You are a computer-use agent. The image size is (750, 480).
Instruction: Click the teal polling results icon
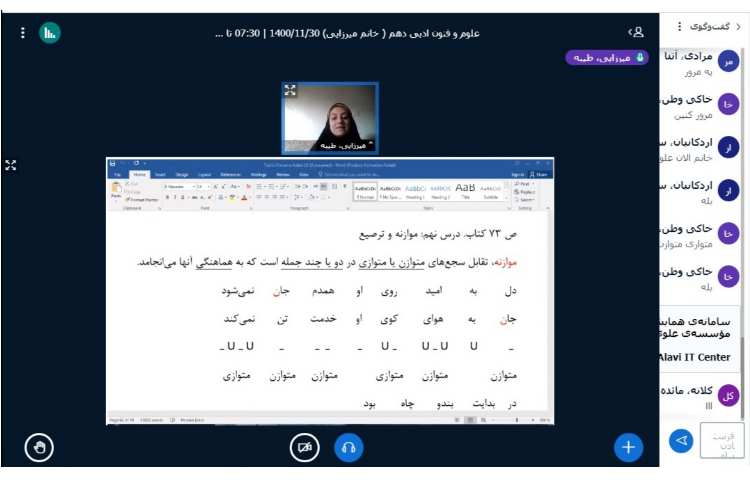point(50,33)
